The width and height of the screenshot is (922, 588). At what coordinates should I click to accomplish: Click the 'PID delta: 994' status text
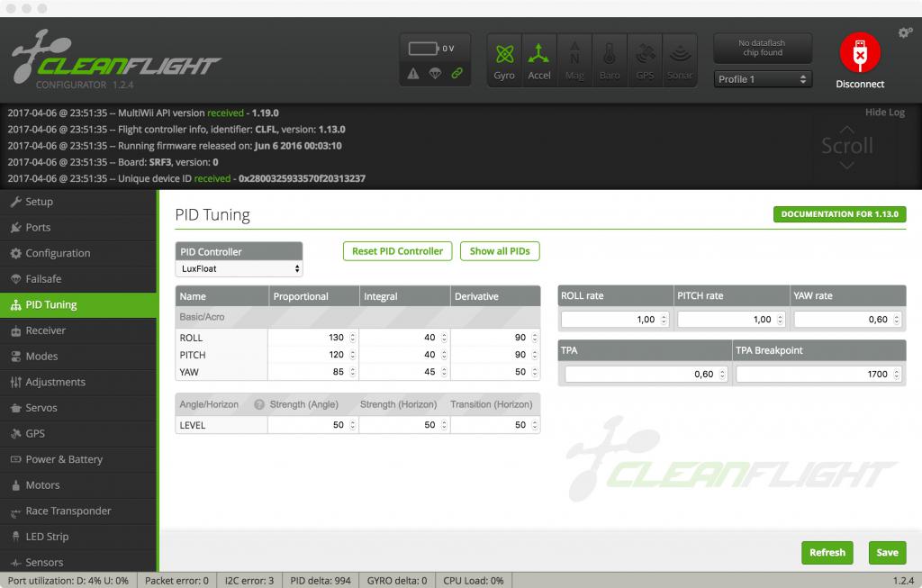(x=321, y=581)
